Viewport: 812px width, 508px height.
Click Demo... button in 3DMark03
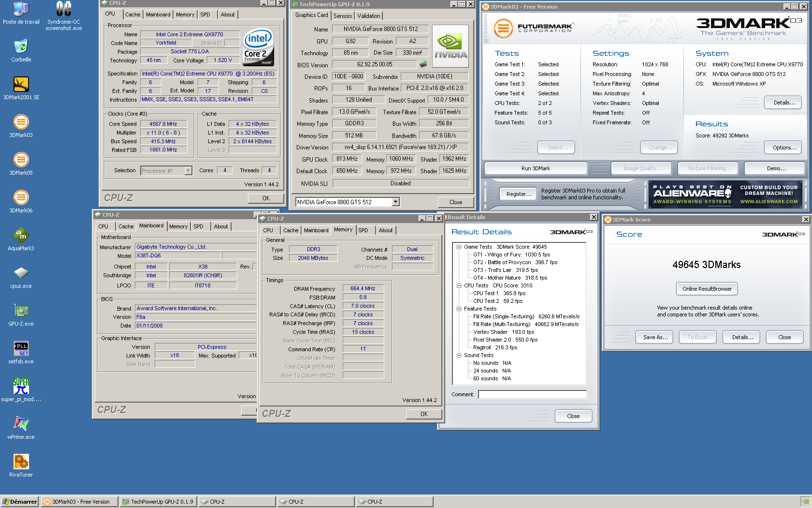(775, 168)
